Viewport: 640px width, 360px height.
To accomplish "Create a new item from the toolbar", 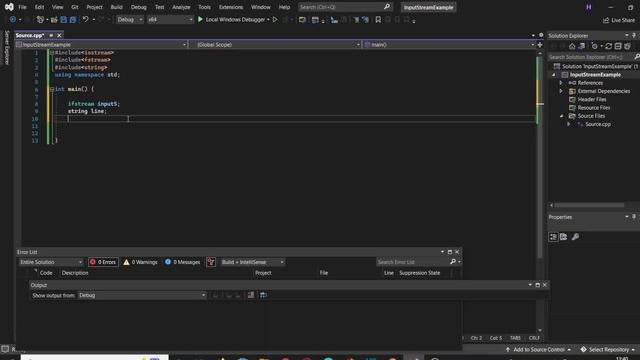I will [40, 19].
